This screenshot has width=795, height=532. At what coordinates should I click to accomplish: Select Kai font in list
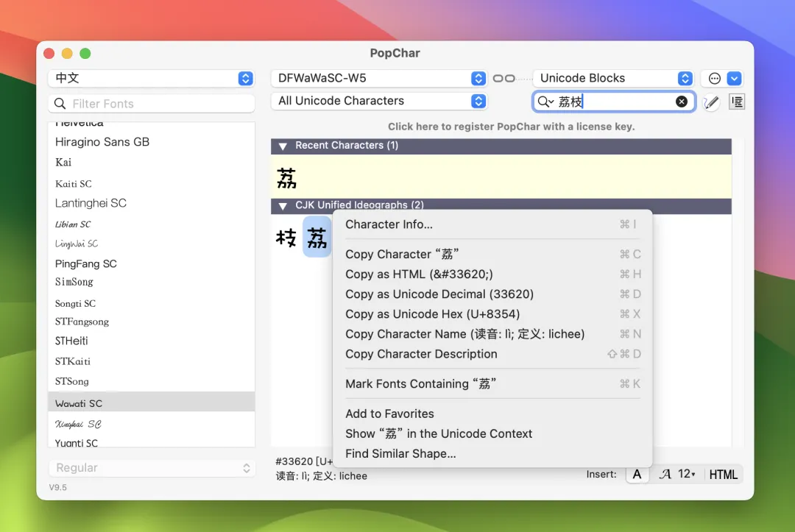[x=151, y=162]
